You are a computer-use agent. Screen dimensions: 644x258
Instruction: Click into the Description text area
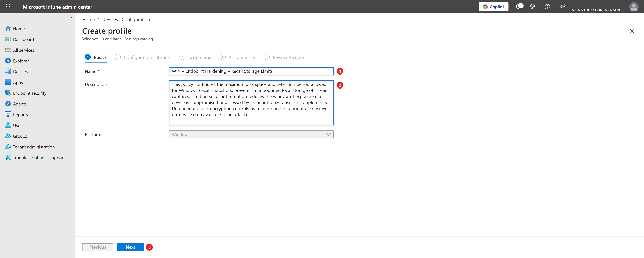[x=251, y=103]
